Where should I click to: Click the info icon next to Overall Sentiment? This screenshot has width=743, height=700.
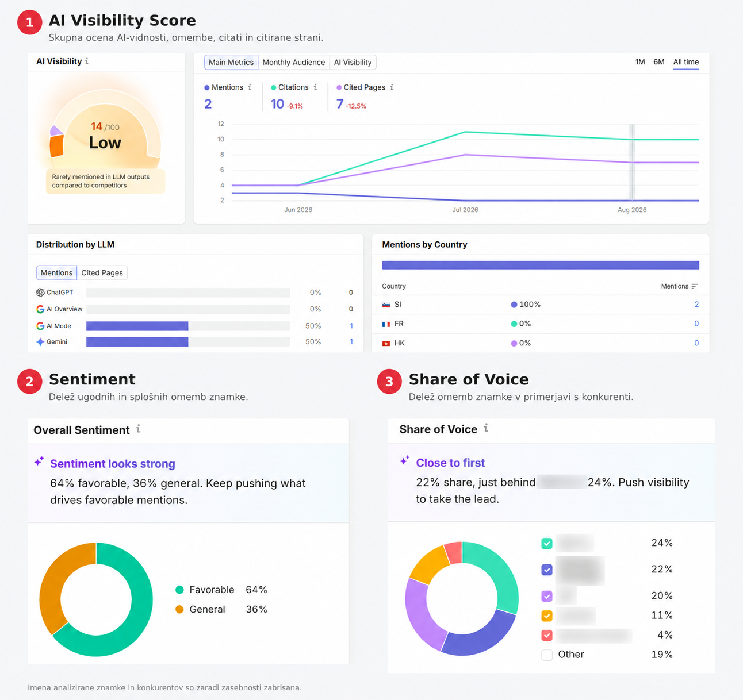click(x=139, y=429)
